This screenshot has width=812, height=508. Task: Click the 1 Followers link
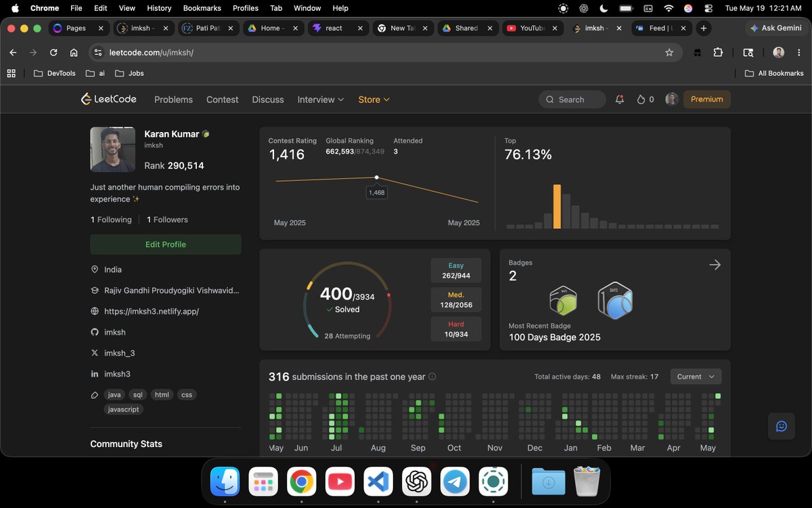pyautogui.click(x=167, y=220)
